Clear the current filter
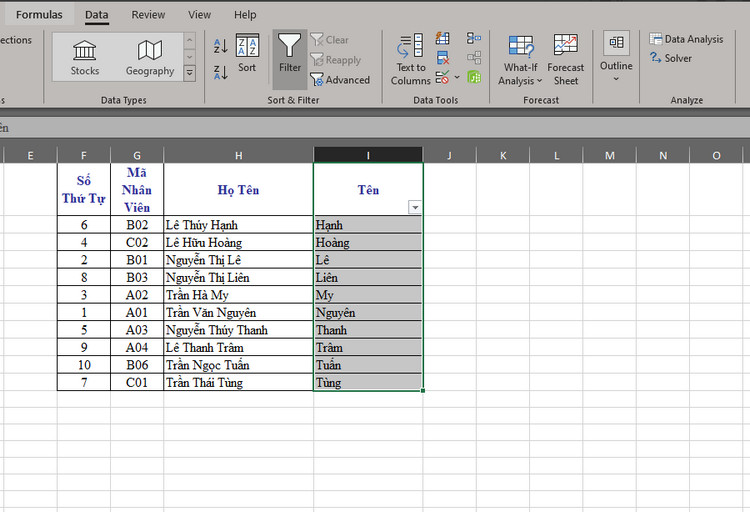 330,40
